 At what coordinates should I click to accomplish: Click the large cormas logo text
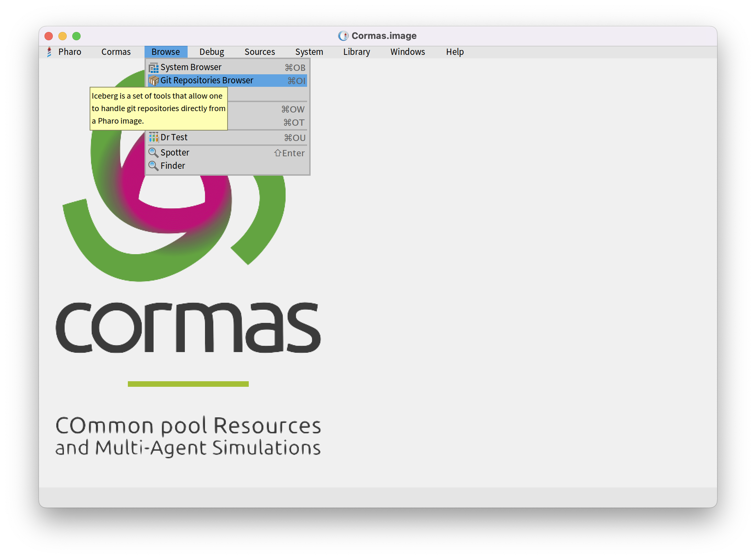pos(188,328)
